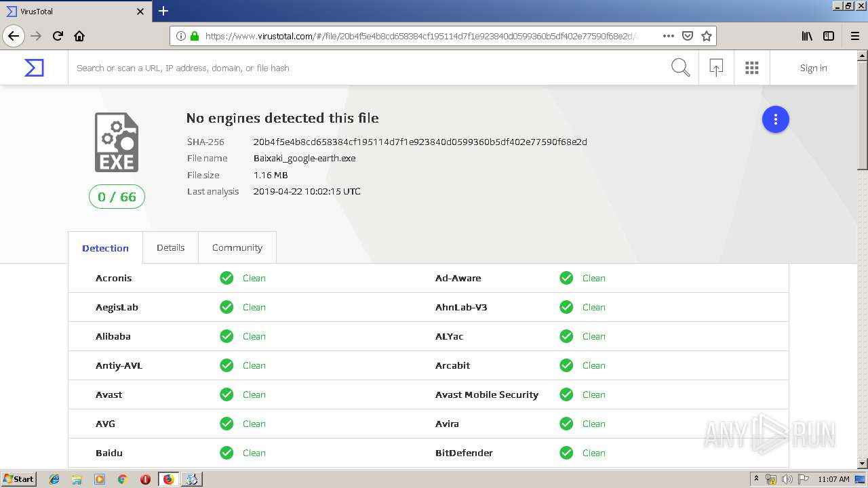Screen dimensions: 868x488
Task: Click the Antiy-AVL engine name
Action: point(119,365)
